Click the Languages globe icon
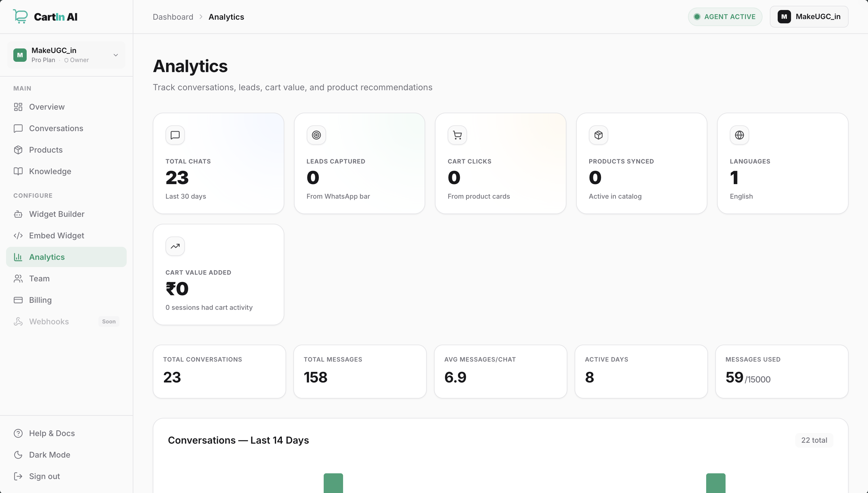 coord(739,135)
